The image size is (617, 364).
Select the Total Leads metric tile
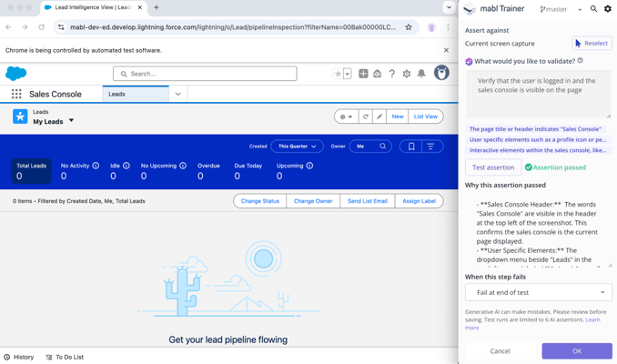[x=32, y=171]
